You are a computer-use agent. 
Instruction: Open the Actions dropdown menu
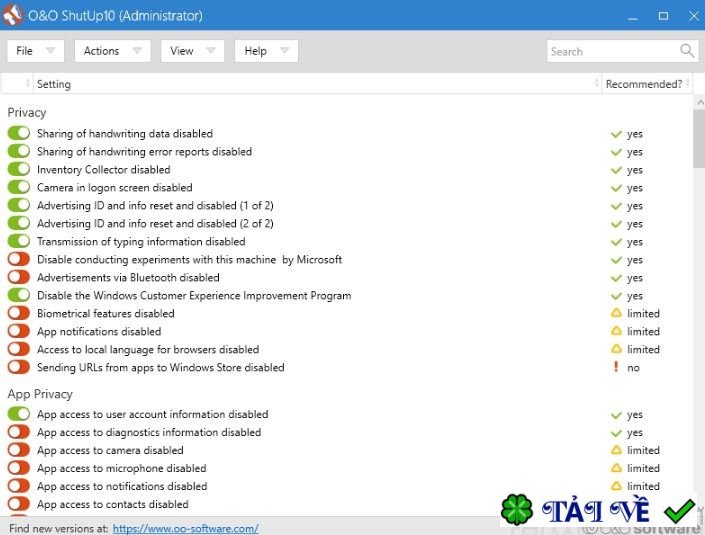pos(112,51)
